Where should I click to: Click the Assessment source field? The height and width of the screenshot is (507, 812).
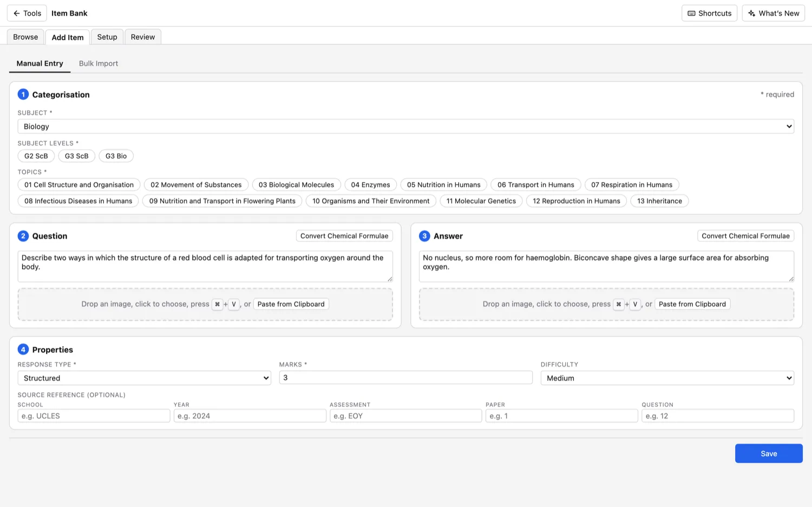405,416
